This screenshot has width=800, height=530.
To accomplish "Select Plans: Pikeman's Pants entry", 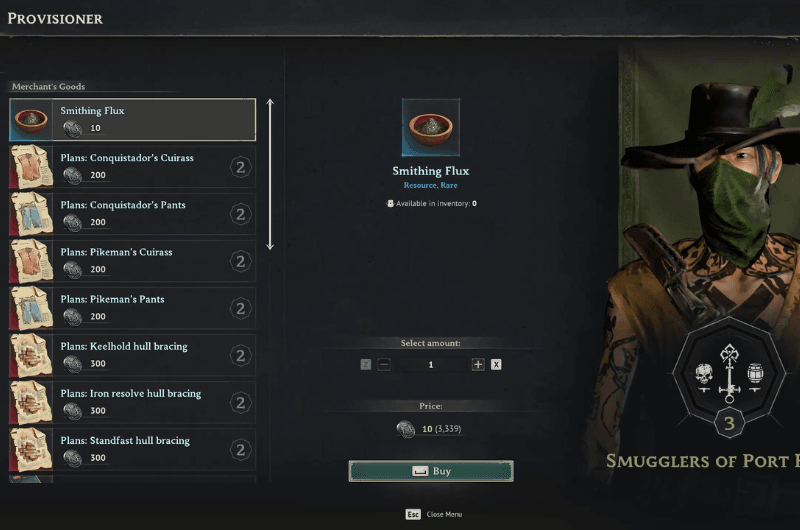I will (133, 308).
